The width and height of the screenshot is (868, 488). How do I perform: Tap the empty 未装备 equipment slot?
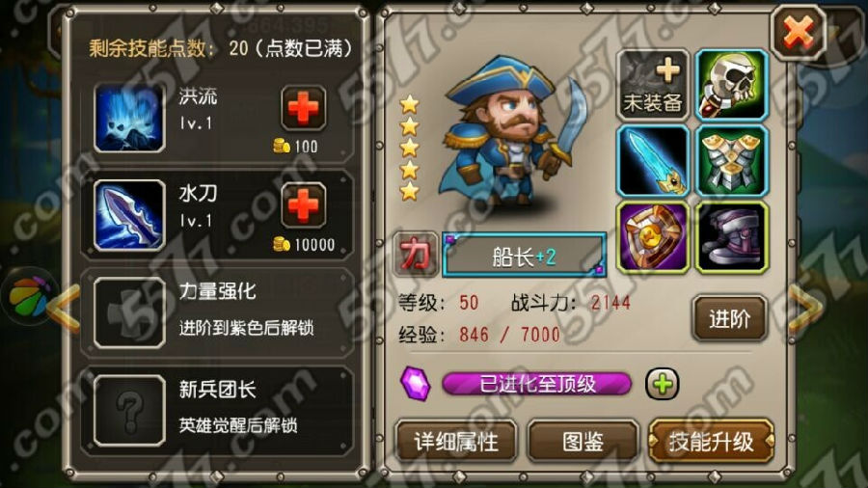(x=653, y=85)
